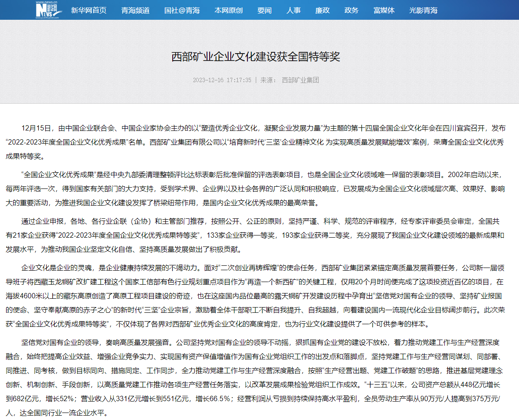Open the 国社@青海 menu item

(x=182, y=11)
